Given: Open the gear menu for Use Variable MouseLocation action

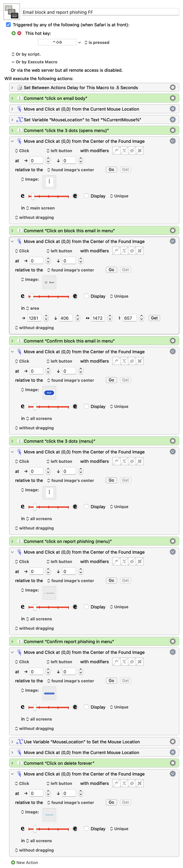Looking at the screenshot, I should pos(173,742).
